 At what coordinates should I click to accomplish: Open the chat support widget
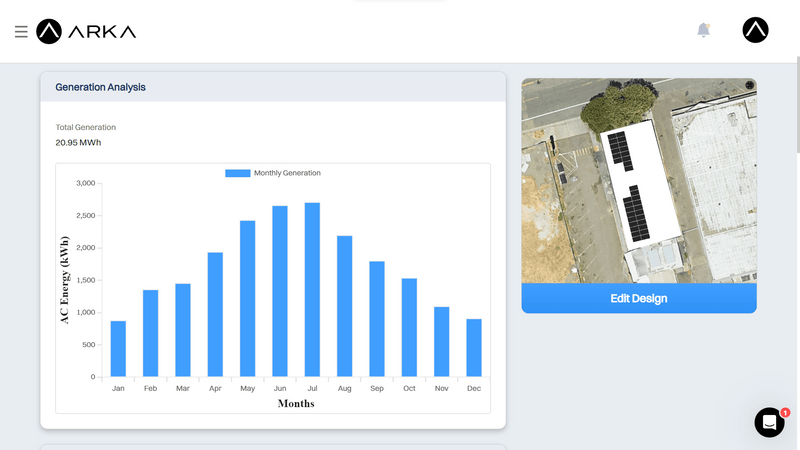(769, 422)
